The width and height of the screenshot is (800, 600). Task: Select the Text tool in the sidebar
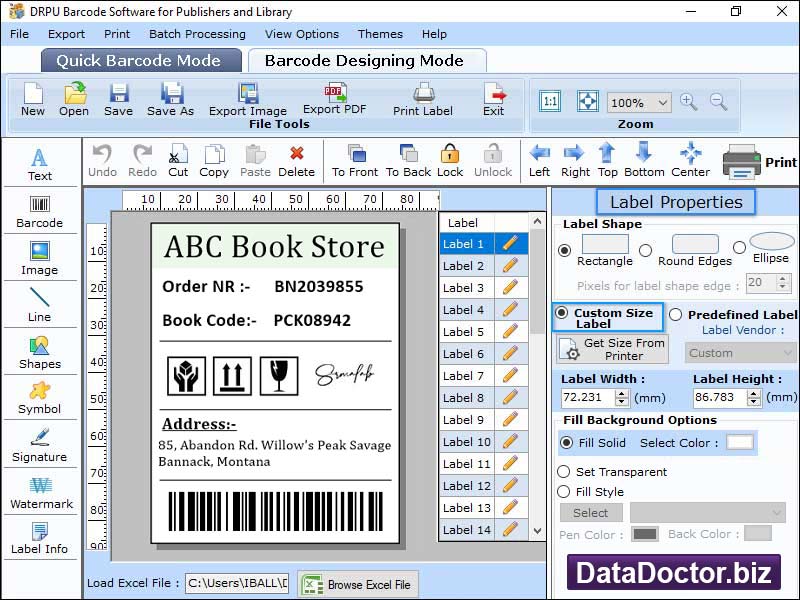click(40, 164)
